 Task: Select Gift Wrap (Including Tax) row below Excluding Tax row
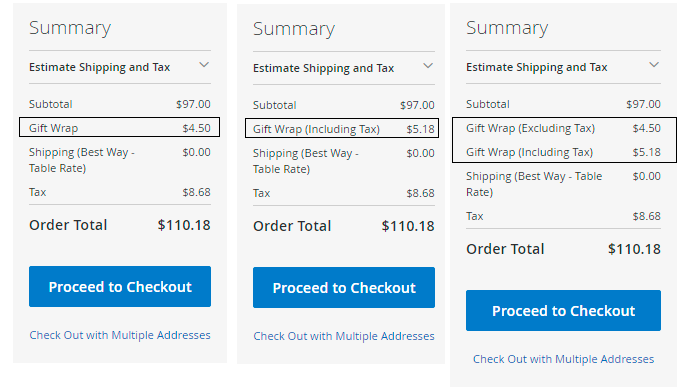pyautogui.click(x=563, y=152)
